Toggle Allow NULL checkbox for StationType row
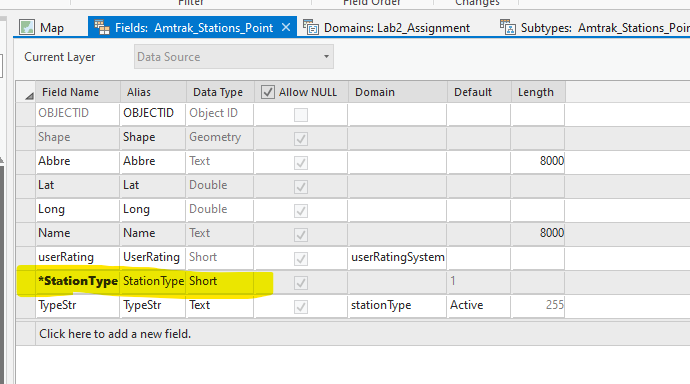Viewport: 690px width, 384px height. point(301,282)
